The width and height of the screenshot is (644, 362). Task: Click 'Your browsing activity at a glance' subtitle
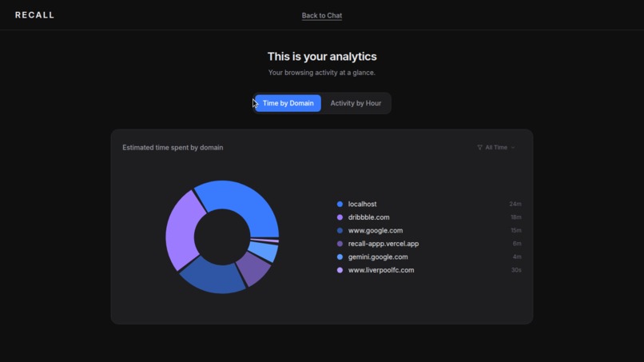pyautogui.click(x=321, y=73)
